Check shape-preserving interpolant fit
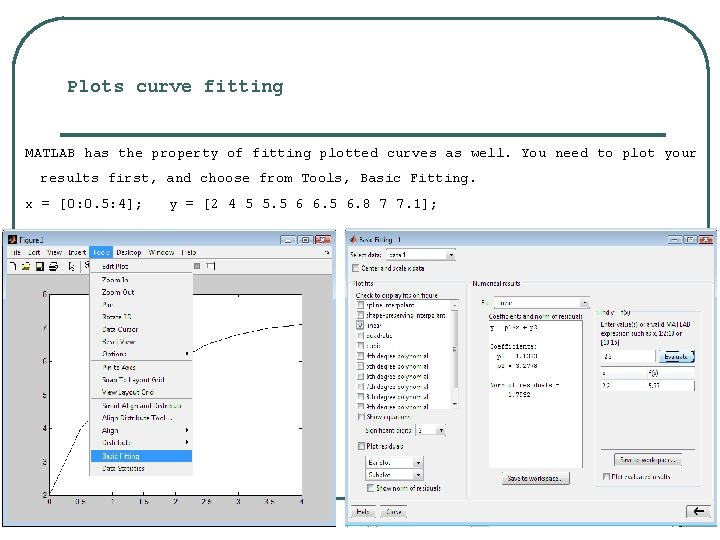720x540 pixels. coord(360,315)
